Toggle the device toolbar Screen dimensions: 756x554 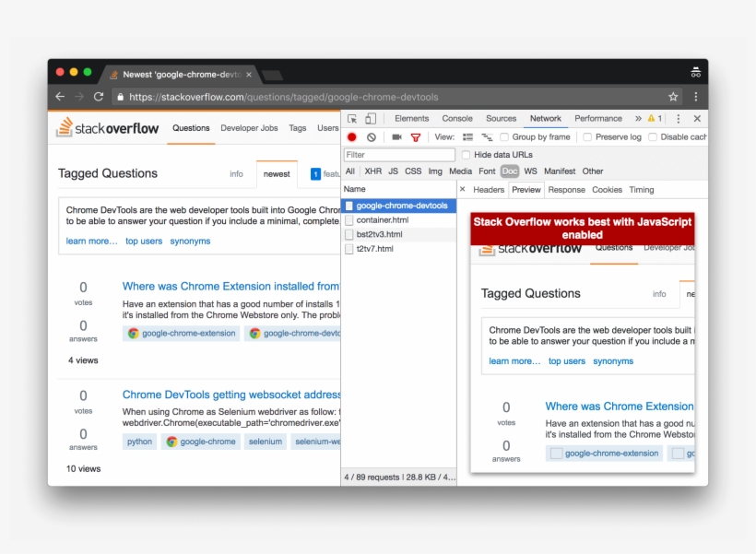point(372,118)
